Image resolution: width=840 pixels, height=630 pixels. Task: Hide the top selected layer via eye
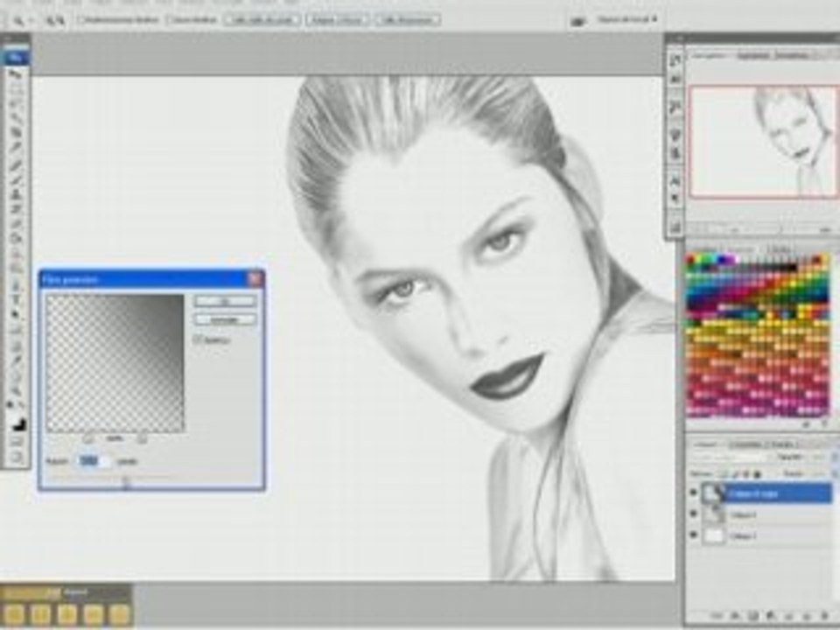pyautogui.click(x=694, y=493)
